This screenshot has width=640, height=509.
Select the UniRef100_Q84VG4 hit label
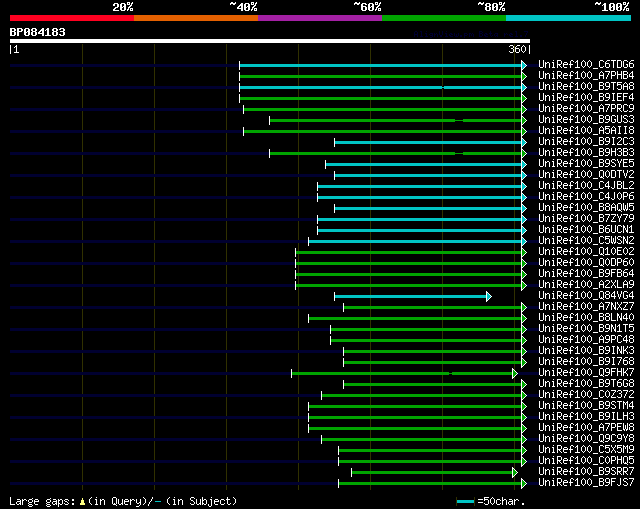(x=586, y=296)
